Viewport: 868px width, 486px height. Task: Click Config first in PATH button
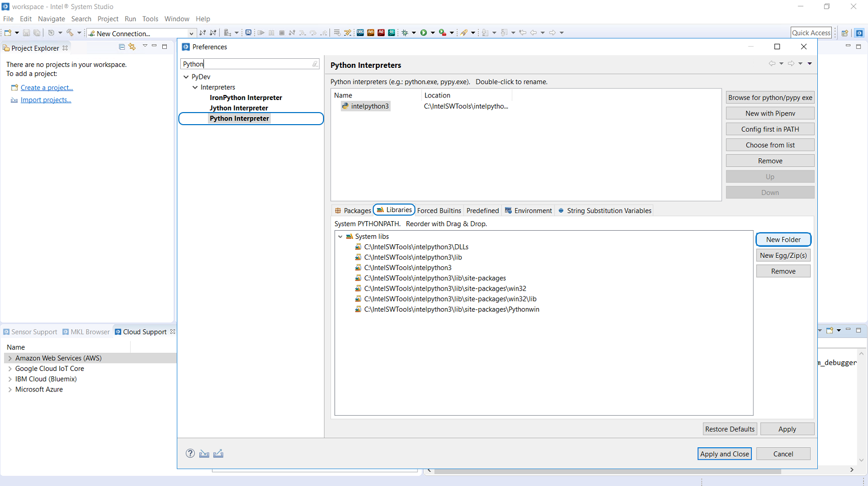[770, 129]
